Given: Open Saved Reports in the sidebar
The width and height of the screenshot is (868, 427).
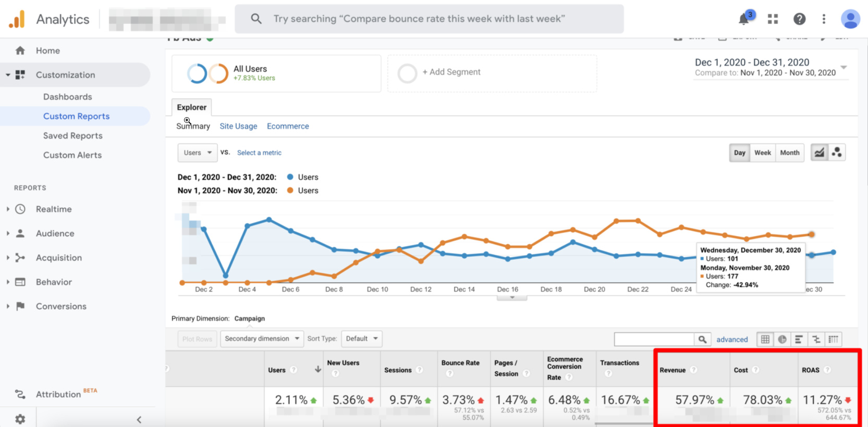Looking at the screenshot, I should pos(72,135).
